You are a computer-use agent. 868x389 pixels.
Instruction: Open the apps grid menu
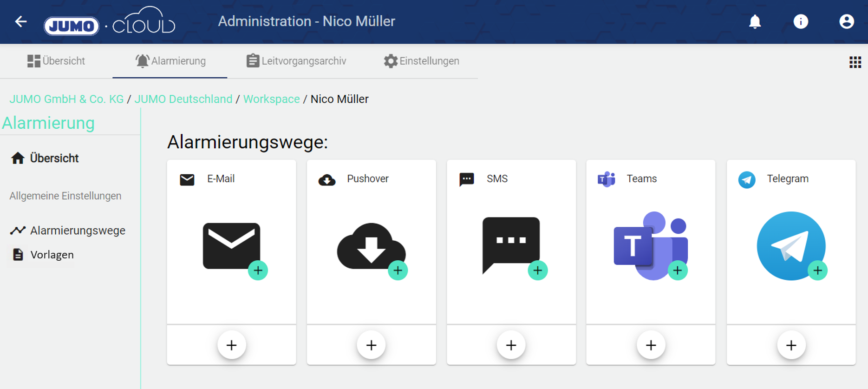(855, 62)
